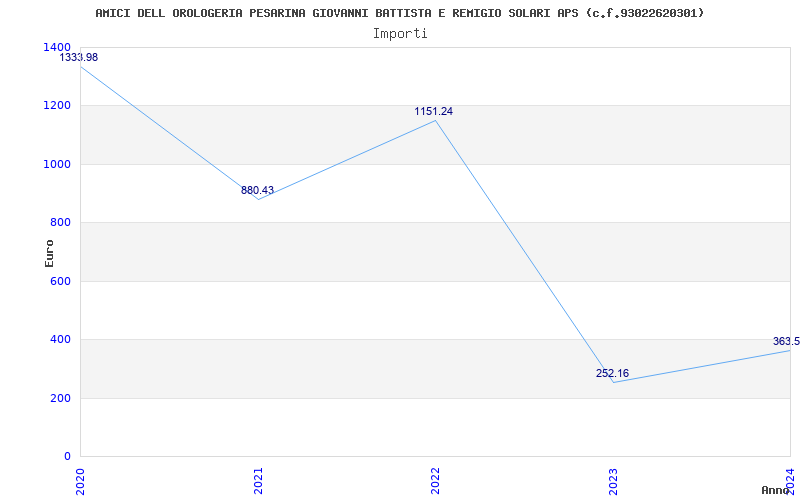Select the 1333.98 data label

79,57
